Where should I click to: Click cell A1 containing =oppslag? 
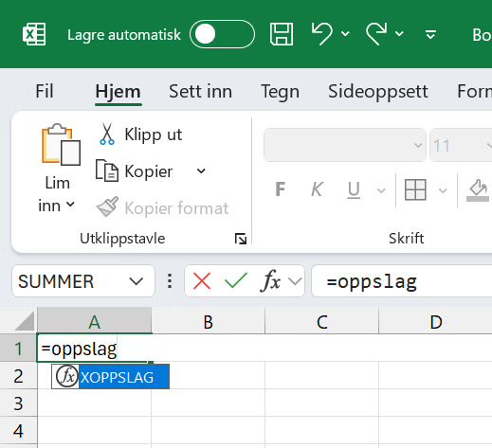tap(94, 348)
